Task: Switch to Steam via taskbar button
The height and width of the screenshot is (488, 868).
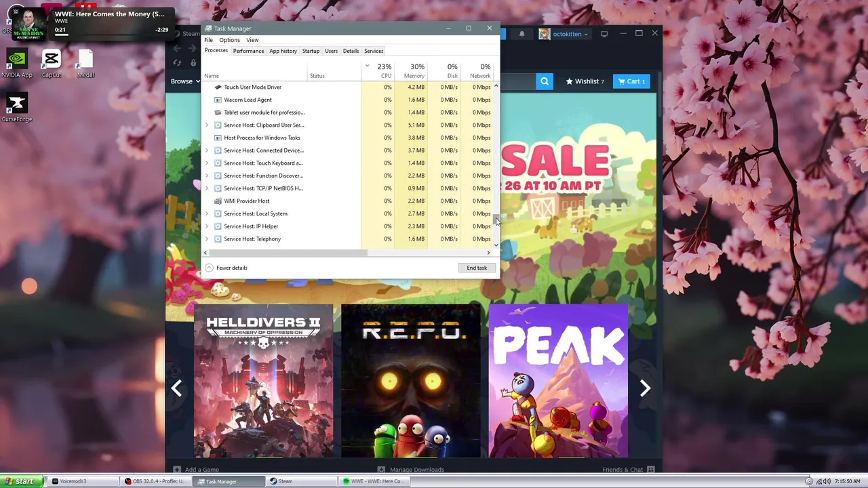Action: (x=300, y=481)
